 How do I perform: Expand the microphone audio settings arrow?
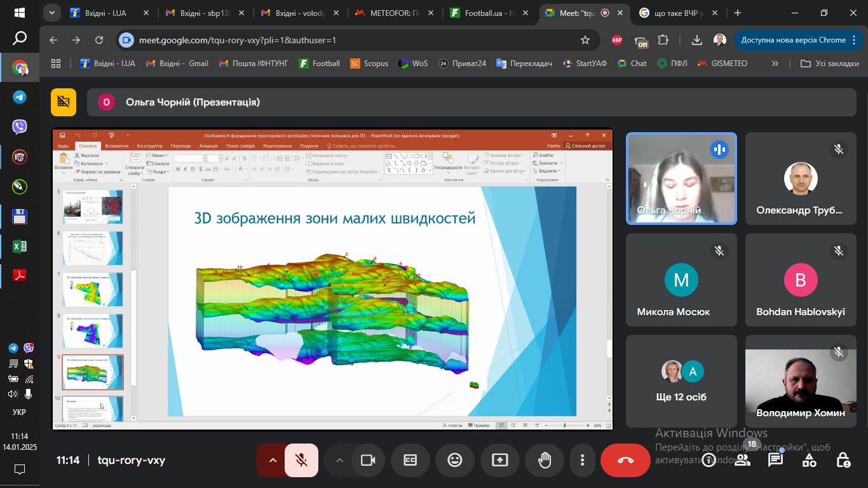click(x=273, y=460)
